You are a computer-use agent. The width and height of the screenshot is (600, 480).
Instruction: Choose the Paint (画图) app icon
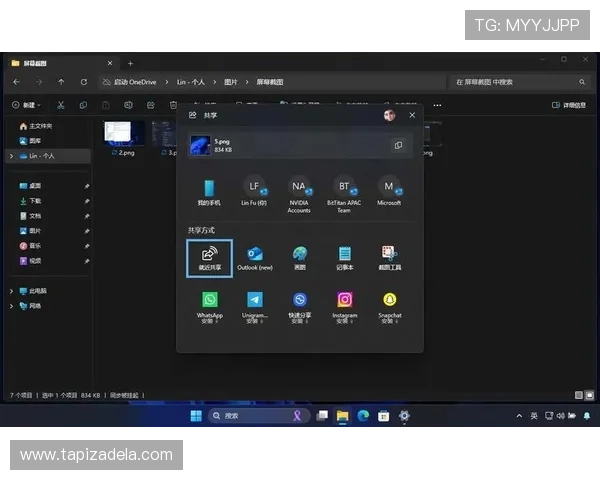pyautogui.click(x=300, y=255)
